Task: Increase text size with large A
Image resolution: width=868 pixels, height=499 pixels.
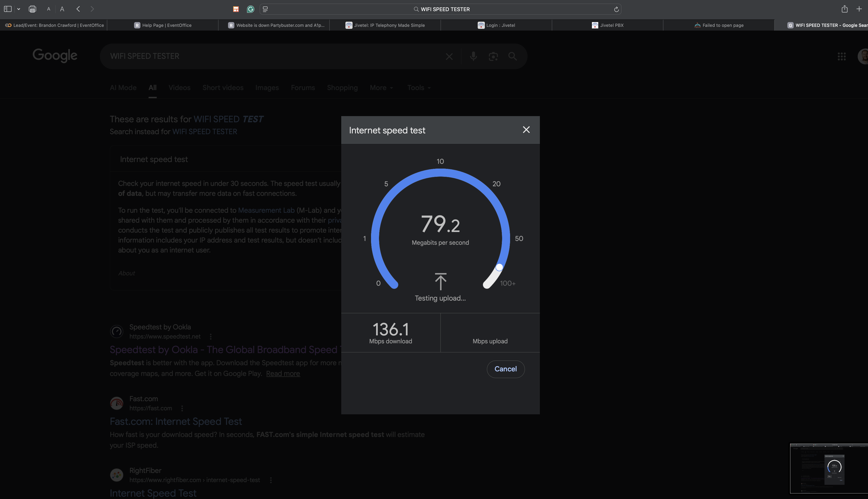Action: [x=62, y=9]
